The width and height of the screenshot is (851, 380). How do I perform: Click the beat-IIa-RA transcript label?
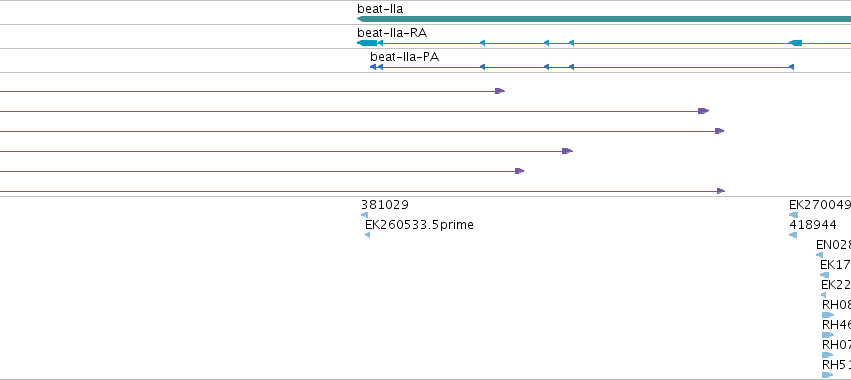[x=392, y=33]
